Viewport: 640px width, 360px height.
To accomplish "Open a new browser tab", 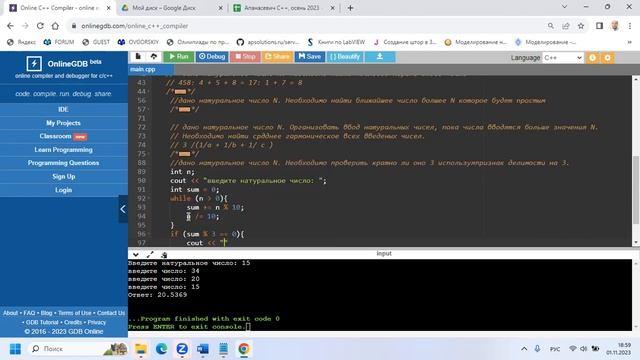I will [x=350, y=8].
